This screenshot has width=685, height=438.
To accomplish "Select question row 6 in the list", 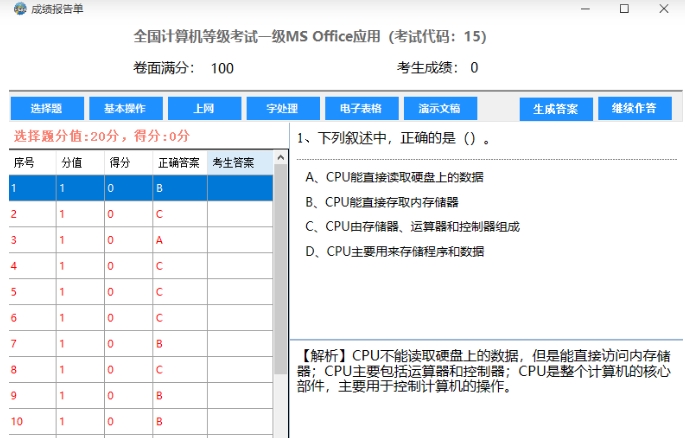I will coord(141,317).
